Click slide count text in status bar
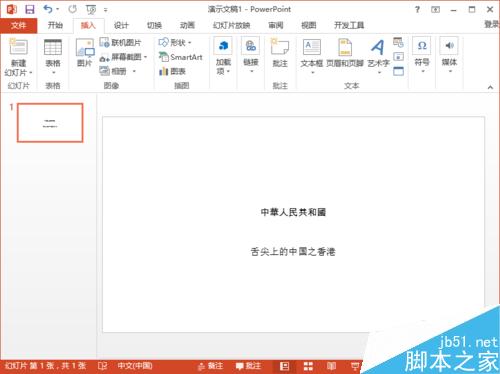Screen dimensions: 500x374 point(46,366)
